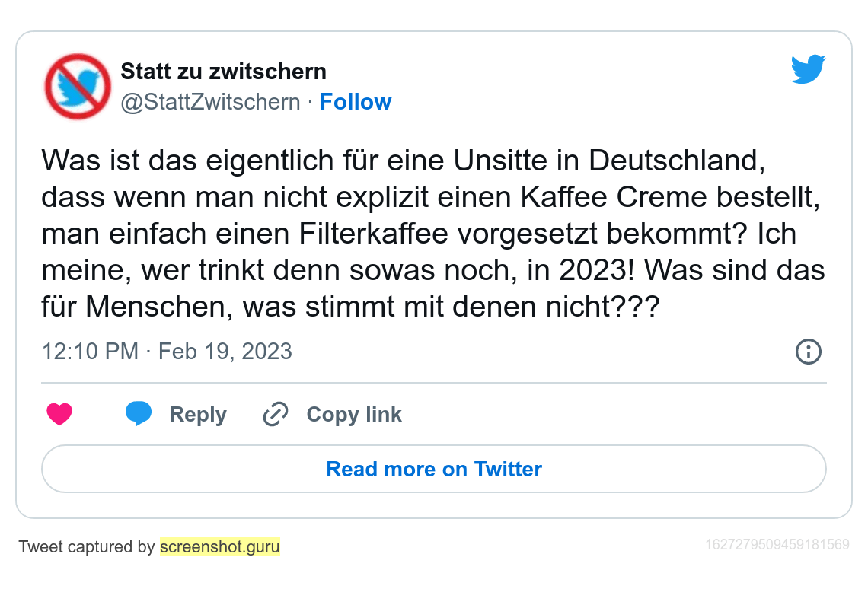
Task: Open the highlighted screenshot.guru link
Action: click(220, 546)
